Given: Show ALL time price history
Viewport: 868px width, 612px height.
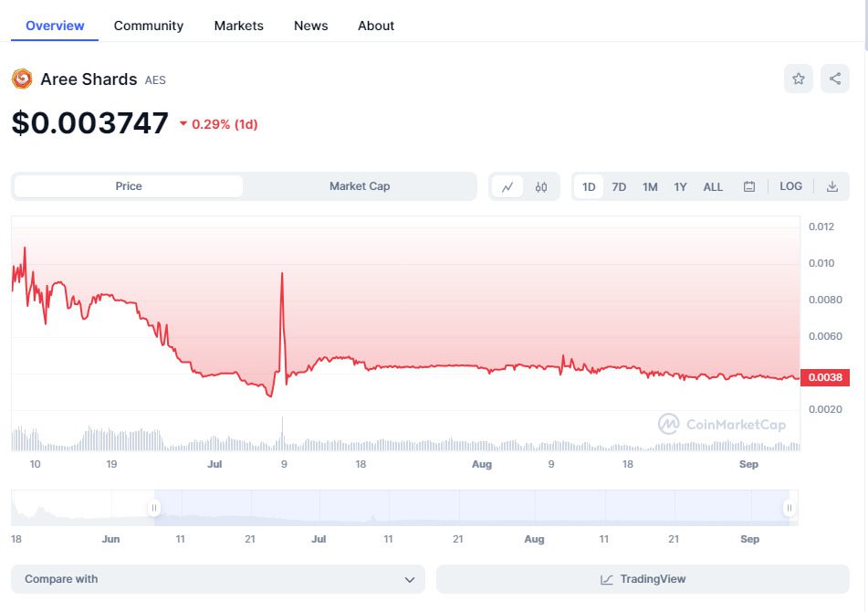Looking at the screenshot, I should [x=713, y=186].
